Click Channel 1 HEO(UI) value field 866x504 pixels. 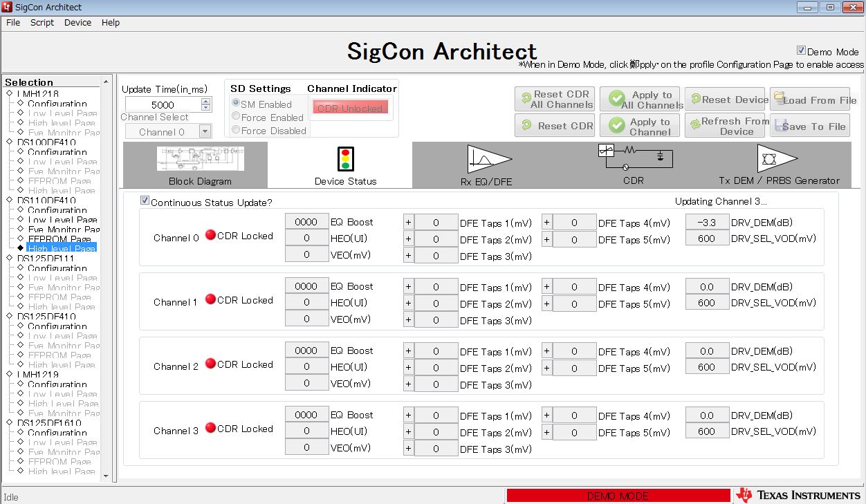[306, 303]
